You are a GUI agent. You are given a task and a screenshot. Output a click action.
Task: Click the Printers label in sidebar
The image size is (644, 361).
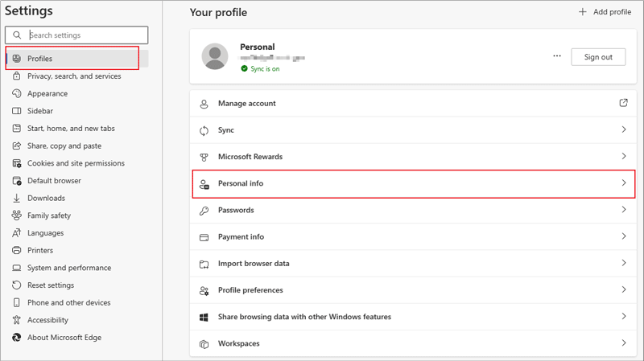click(x=40, y=250)
